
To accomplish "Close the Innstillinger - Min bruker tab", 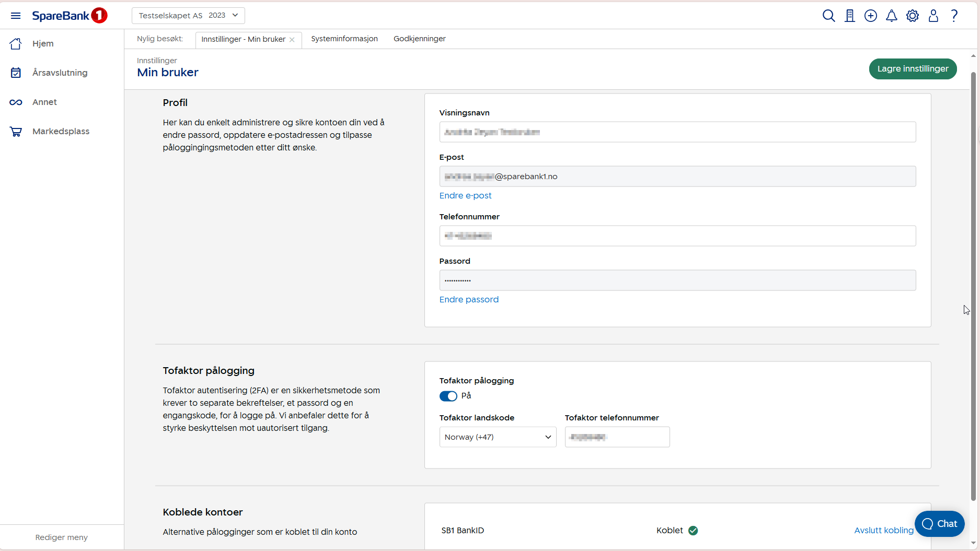I will pos(292,40).
